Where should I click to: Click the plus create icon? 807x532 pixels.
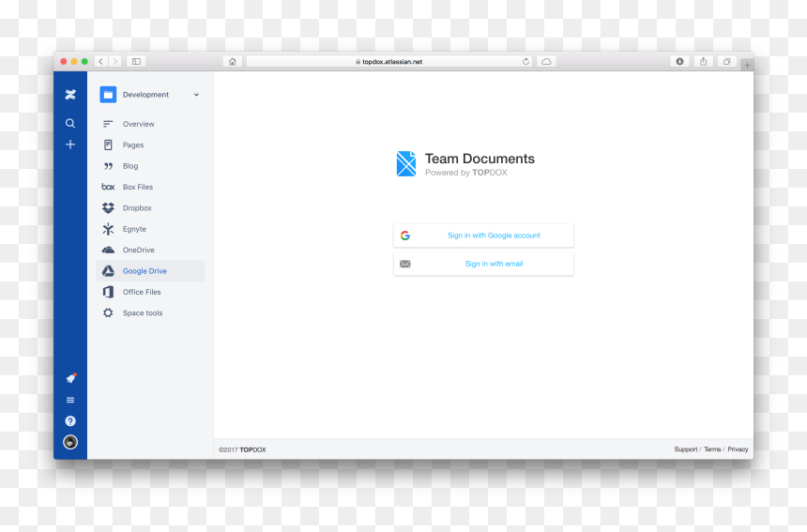[70, 144]
